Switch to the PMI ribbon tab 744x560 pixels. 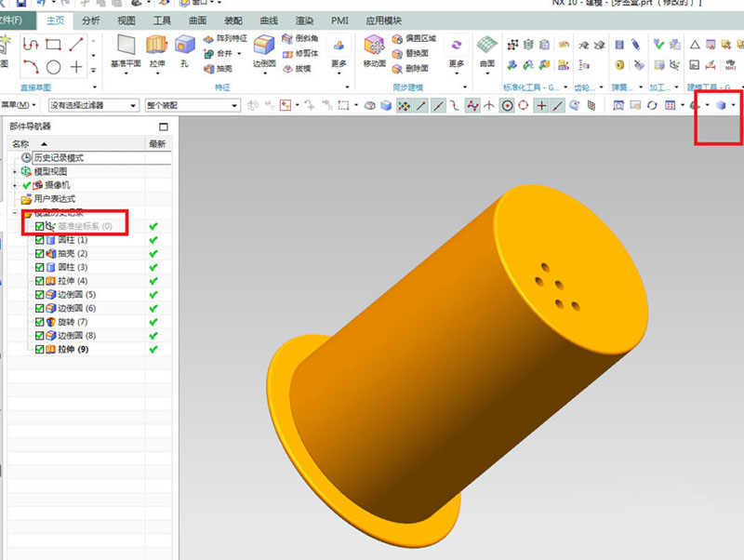[339, 20]
